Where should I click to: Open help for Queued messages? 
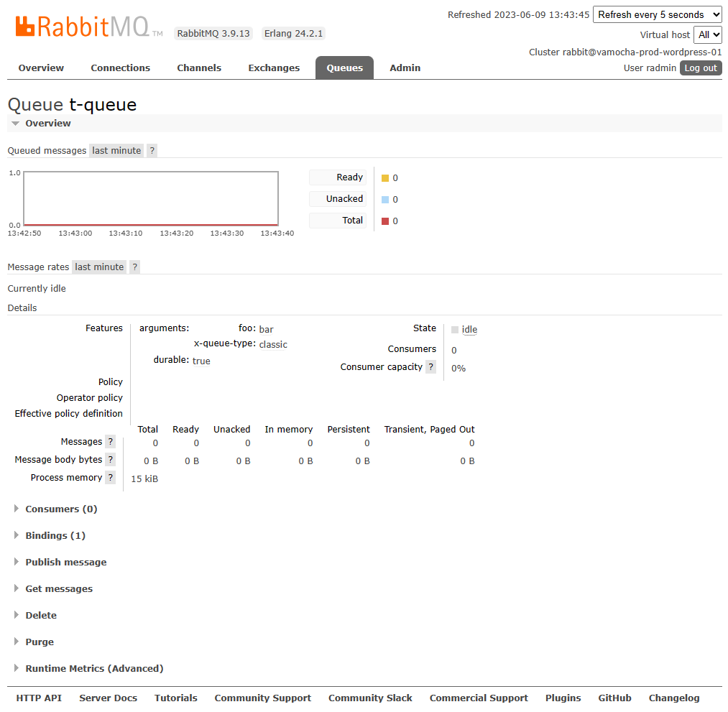(x=152, y=150)
